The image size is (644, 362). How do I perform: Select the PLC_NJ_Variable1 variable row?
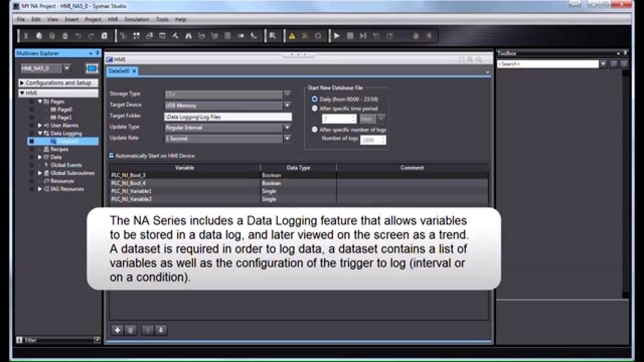(299, 192)
